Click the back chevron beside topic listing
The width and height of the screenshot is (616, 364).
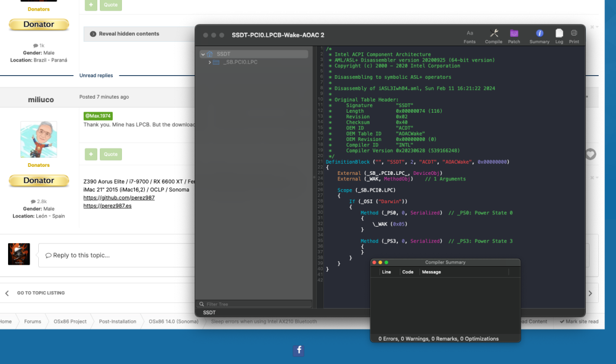(7, 293)
